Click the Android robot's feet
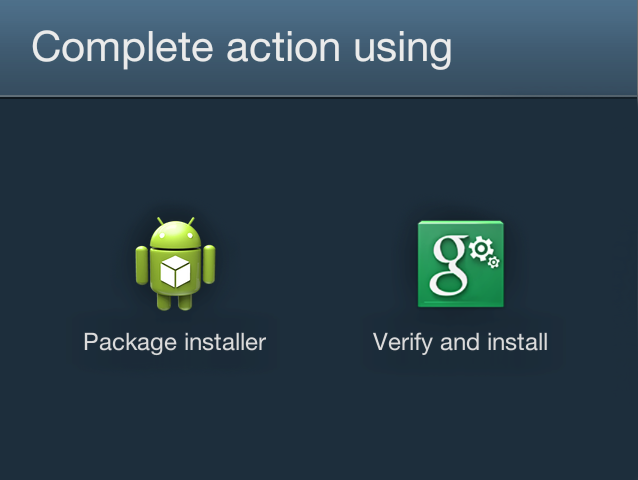638x480 pixels. 175,302
